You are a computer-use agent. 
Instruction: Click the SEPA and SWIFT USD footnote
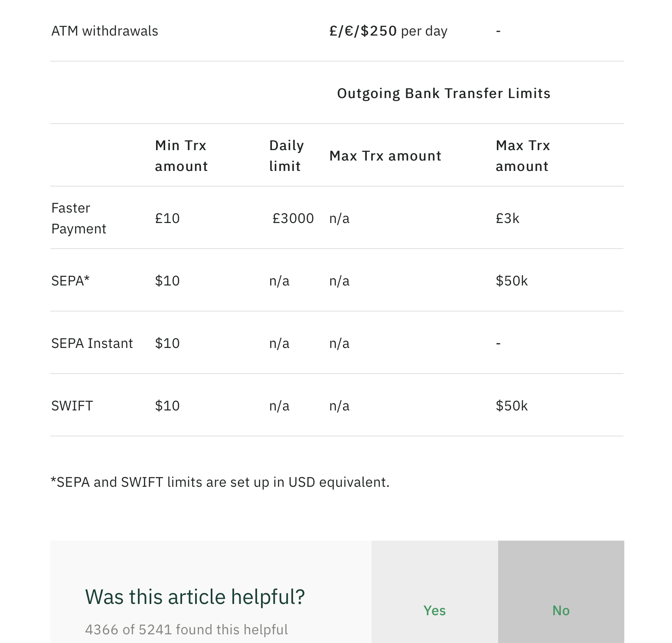220,482
